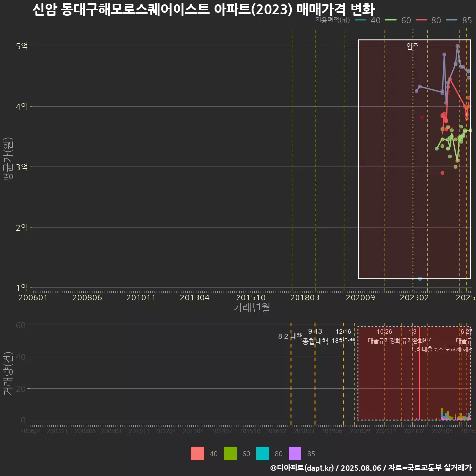
Task: Click the 60 label on volume axis
Action: pos(21,325)
